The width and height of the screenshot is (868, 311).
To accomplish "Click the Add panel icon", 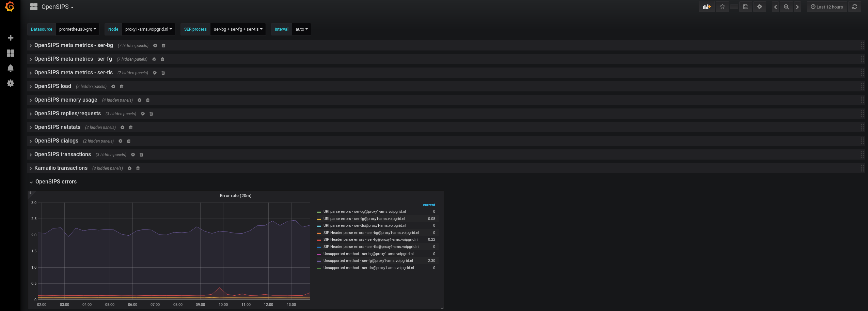I will (707, 7).
